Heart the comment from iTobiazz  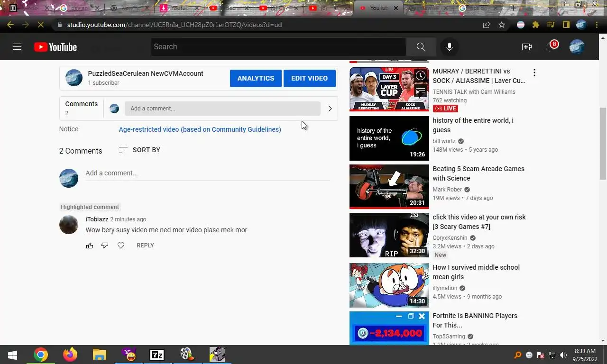(x=121, y=246)
